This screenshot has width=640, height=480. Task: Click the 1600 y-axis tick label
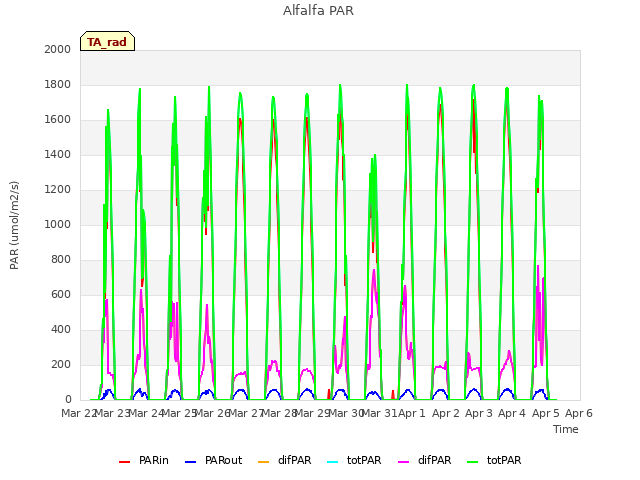point(58,120)
